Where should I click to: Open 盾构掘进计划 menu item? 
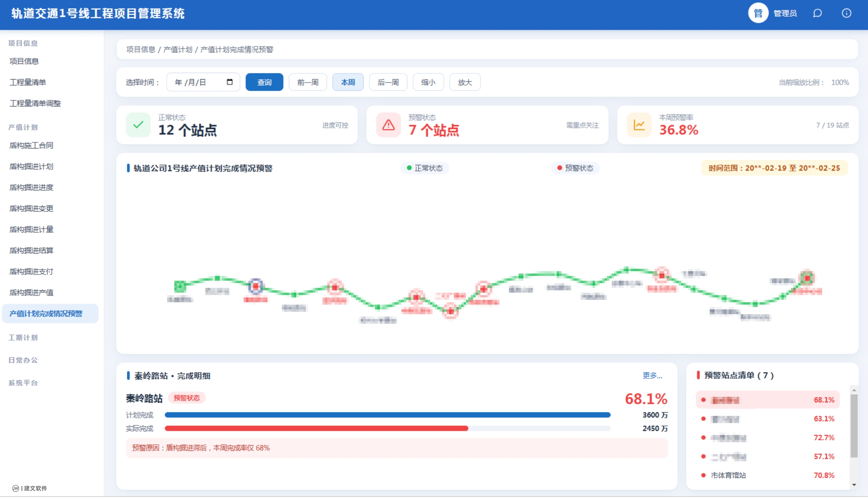(x=31, y=166)
